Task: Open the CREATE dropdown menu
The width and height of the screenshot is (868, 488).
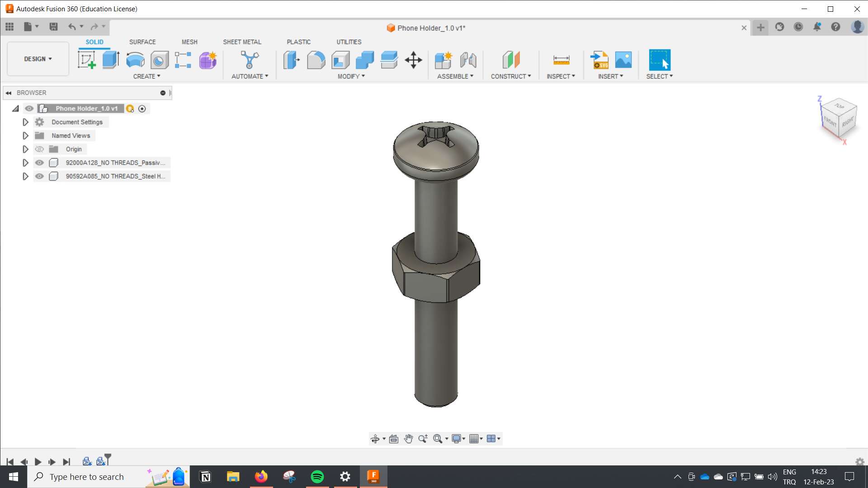Action: pyautogui.click(x=146, y=76)
